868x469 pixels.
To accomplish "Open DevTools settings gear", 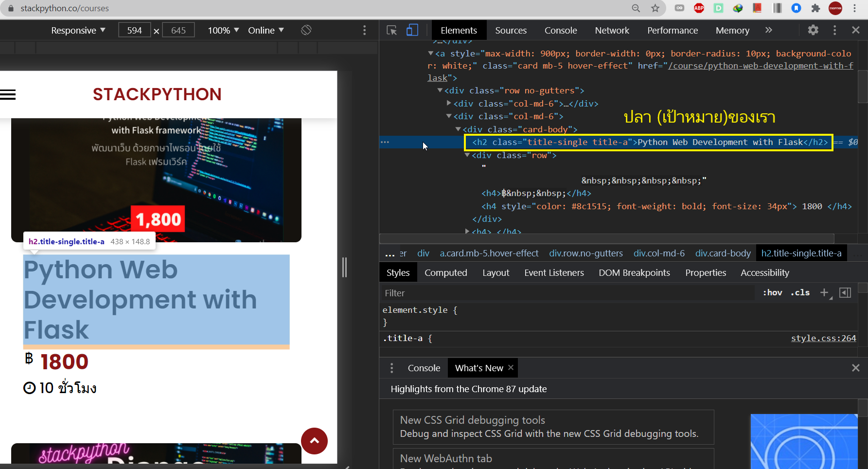I will click(813, 30).
